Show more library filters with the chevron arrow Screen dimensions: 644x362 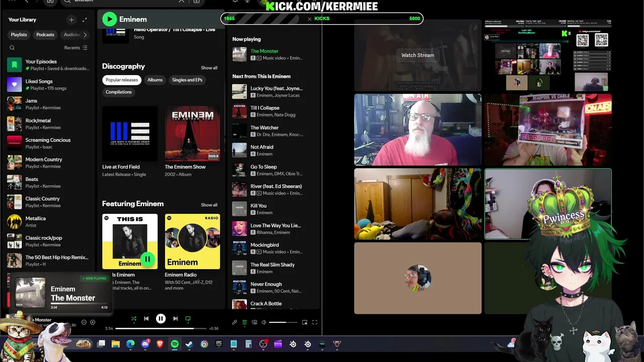coord(85,35)
